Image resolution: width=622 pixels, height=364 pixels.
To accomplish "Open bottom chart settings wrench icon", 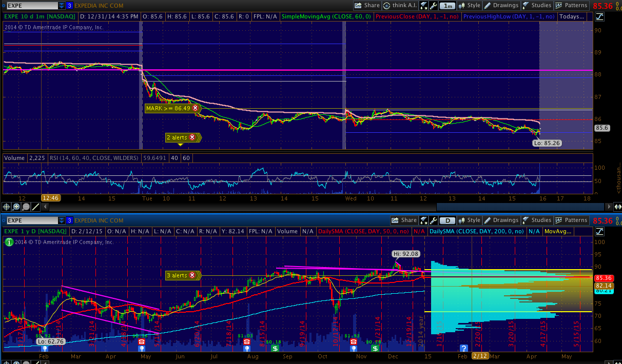I will click(x=433, y=220).
